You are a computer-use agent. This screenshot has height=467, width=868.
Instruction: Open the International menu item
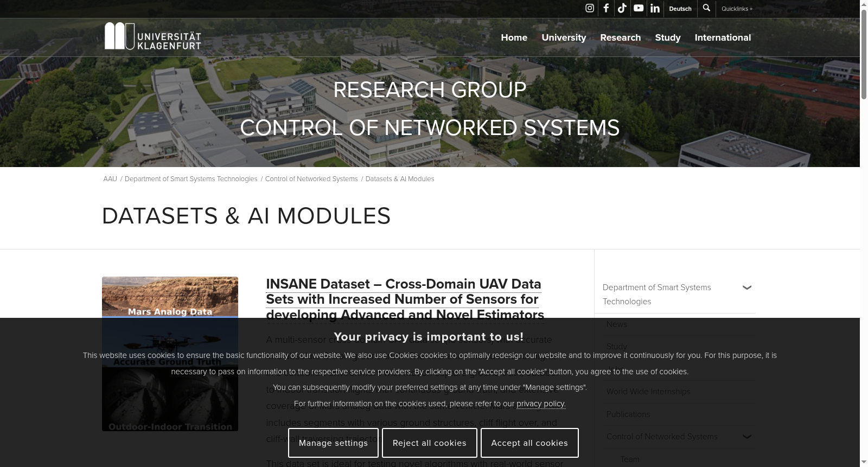[723, 37]
